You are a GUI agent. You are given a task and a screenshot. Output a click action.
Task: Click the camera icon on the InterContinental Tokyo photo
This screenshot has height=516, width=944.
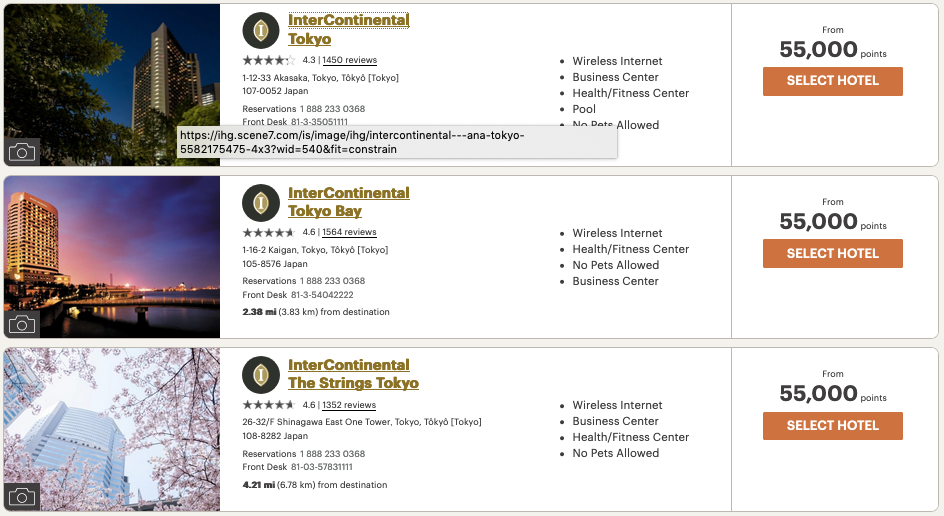point(22,152)
